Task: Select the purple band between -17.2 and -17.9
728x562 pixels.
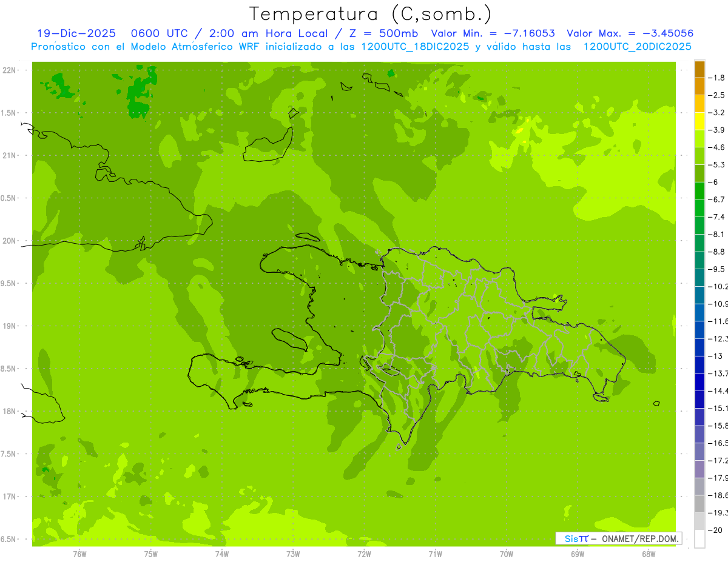Action: pos(699,469)
